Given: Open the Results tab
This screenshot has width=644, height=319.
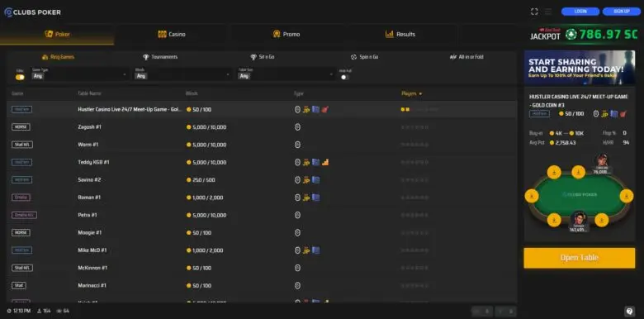Looking at the screenshot, I should pos(400,35).
